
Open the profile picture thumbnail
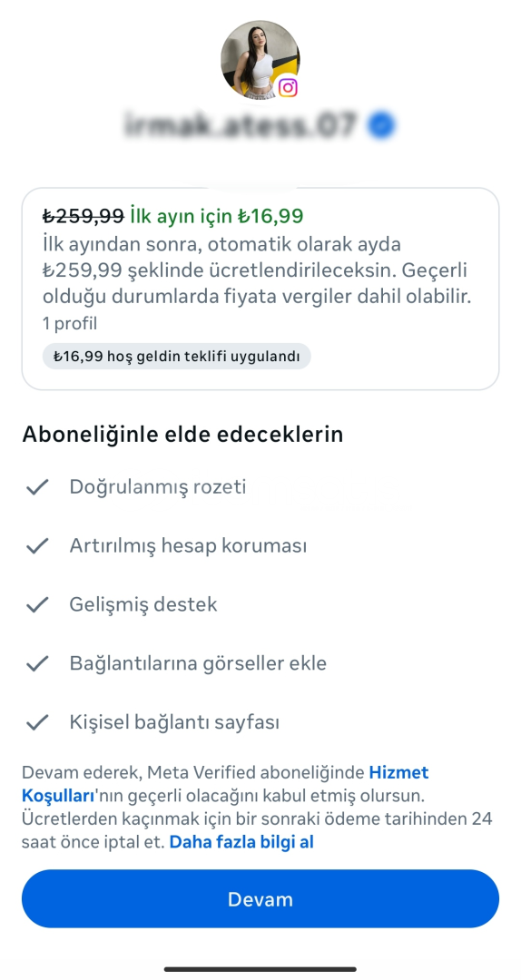click(260, 60)
